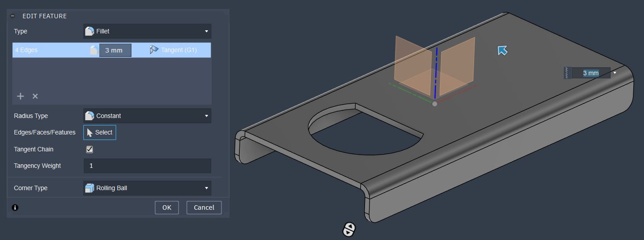Click the Tangency Weight input field

(x=148, y=166)
